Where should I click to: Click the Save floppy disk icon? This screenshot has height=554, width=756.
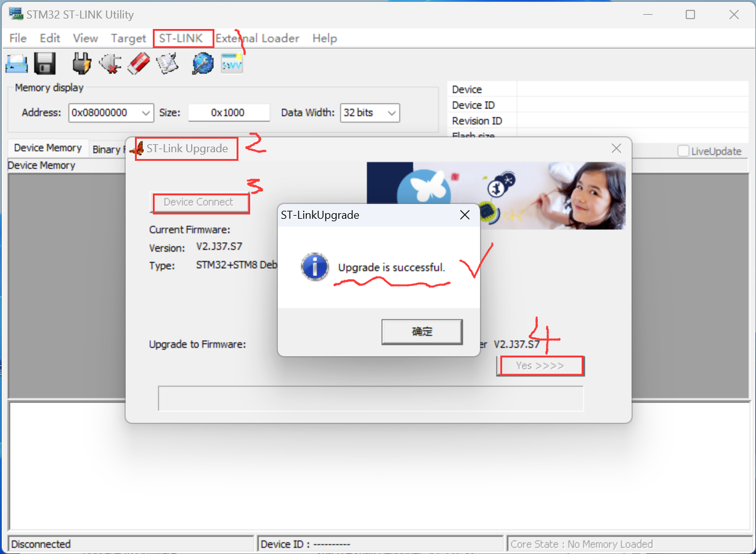[x=45, y=63]
